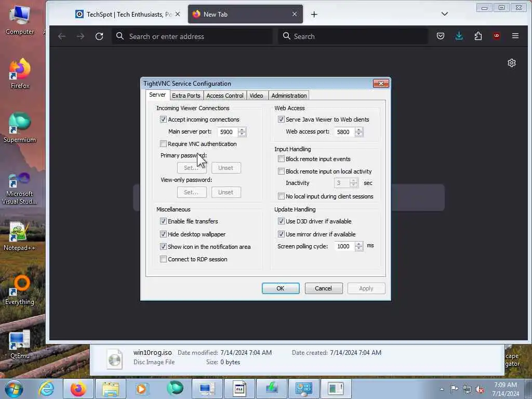The image size is (532, 399).
Task: Show hidden tray icons arrow
Action: [x=442, y=389]
